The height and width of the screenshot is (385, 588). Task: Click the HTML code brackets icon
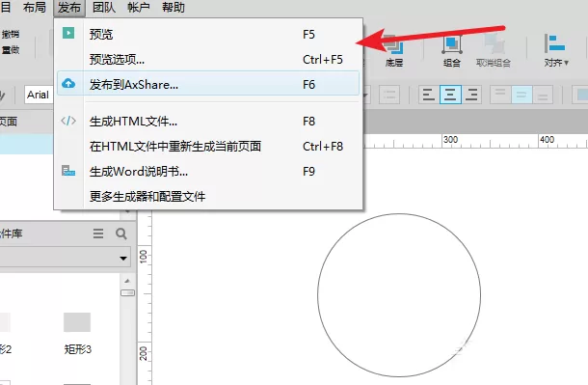tap(68, 121)
